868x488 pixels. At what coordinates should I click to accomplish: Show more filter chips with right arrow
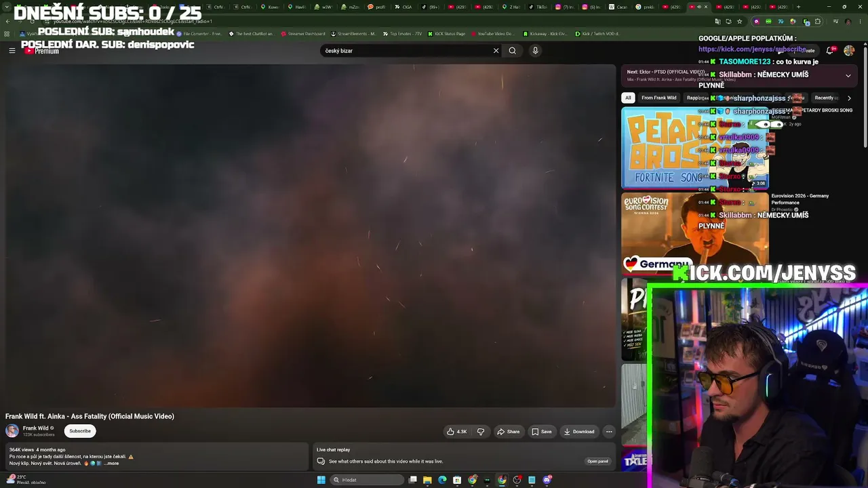point(849,98)
